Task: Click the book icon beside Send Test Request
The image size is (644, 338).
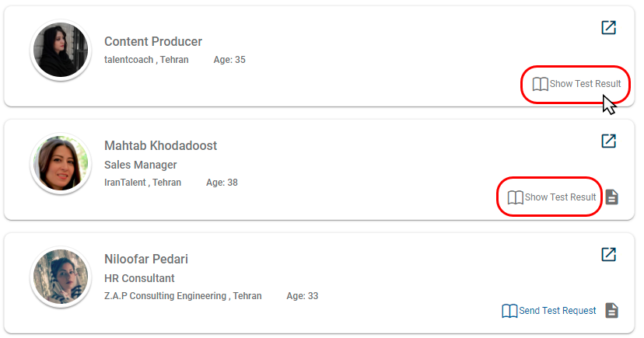Action: 509,311
